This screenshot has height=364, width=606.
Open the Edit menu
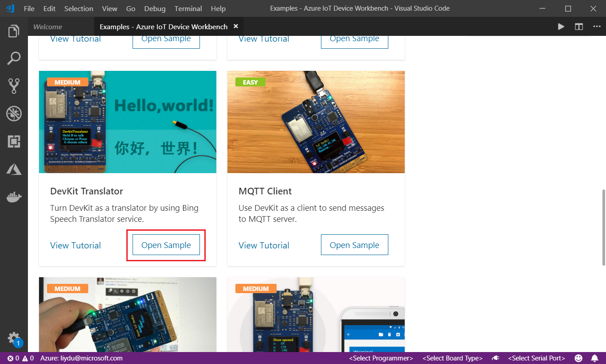click(50, 8)
